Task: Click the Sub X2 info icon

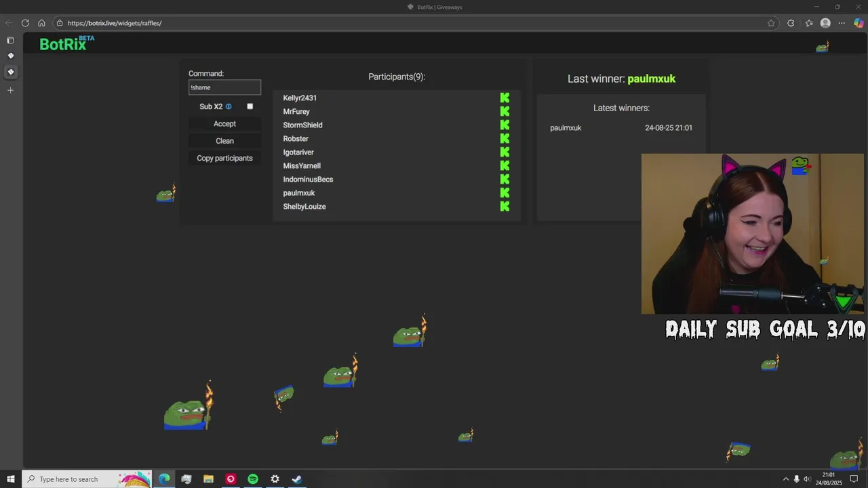Action: [229, 106]
